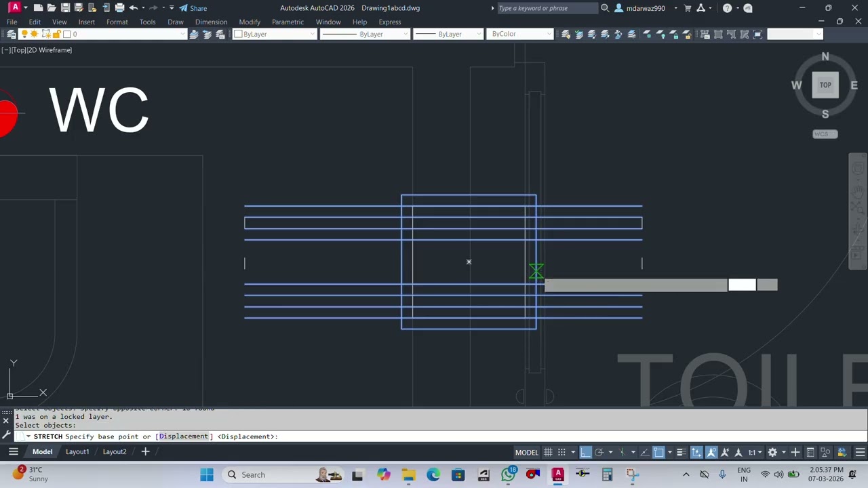Click the Open file folder icon
868x488 pixels.
[52, 7]
